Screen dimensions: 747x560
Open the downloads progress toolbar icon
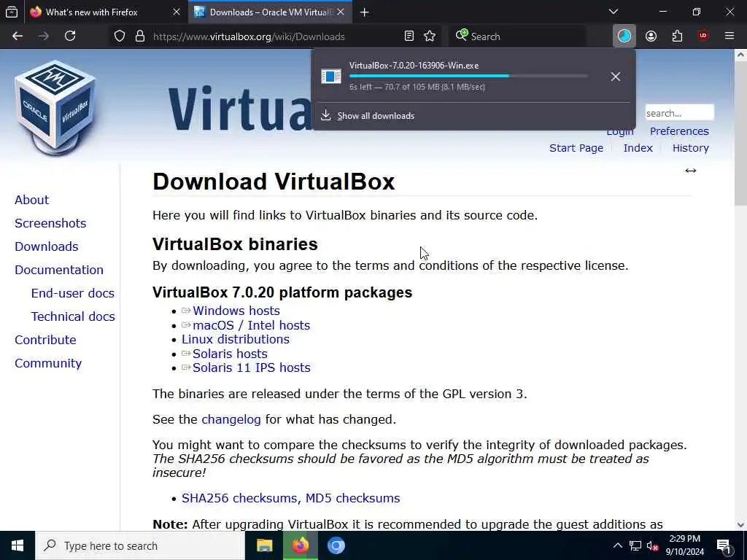coord(624,36)
